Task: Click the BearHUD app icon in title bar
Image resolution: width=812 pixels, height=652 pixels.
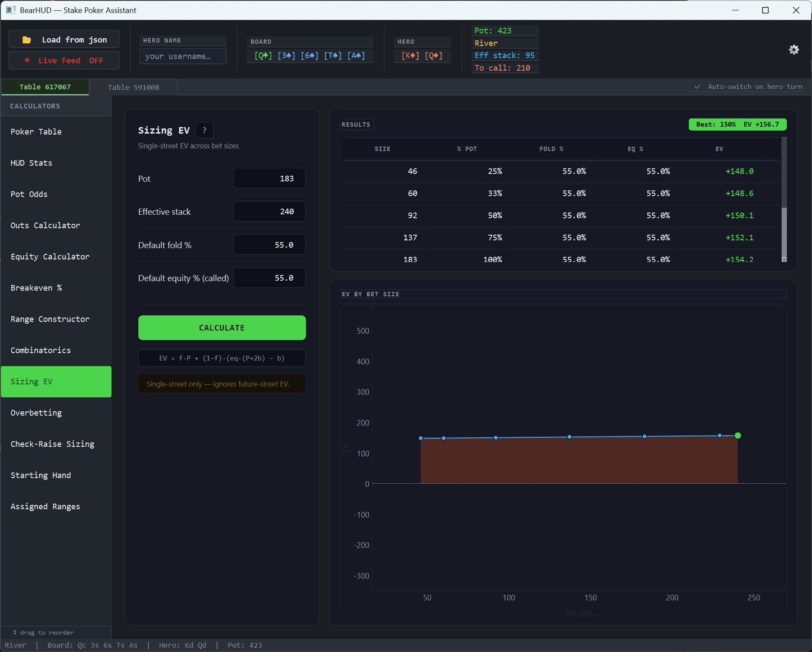Action: 10,10
